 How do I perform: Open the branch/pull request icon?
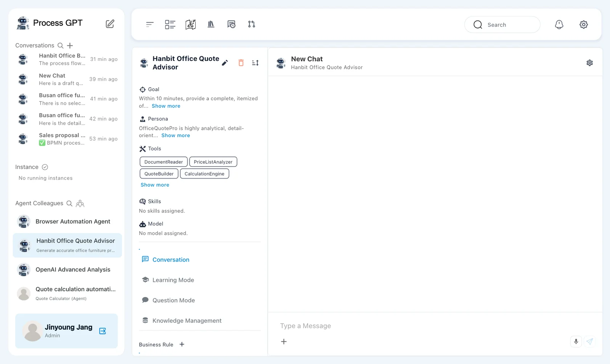click(x=252, y=24)
